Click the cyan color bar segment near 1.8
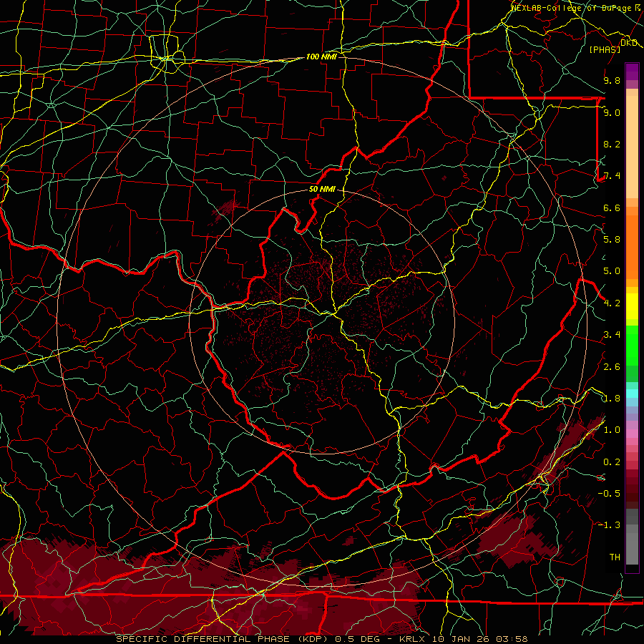This screenshot has height=644, width=644. (x=632, y=394)
